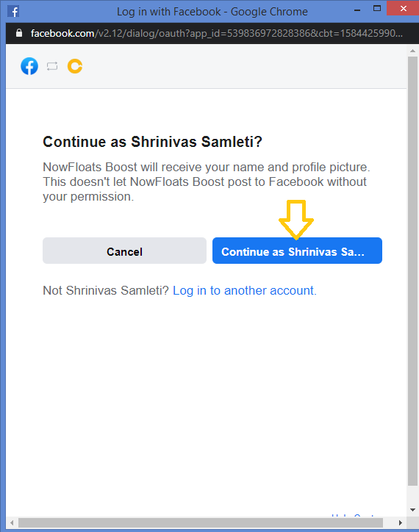
Task: Click the horizontal scrollbar right arrow
Action: point(401,522)
